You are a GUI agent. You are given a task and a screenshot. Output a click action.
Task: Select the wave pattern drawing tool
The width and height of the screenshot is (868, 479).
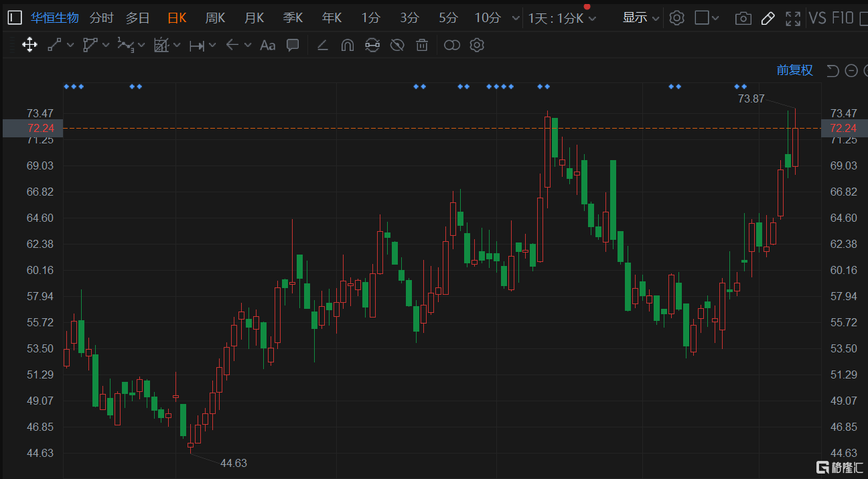pos(125,45)
